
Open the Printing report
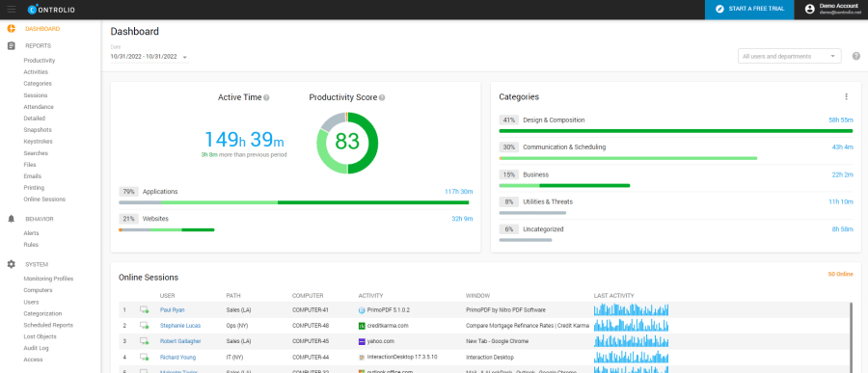tap(34, 188)
